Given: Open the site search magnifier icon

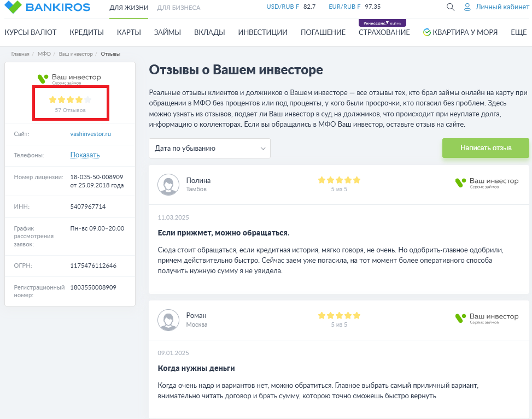Looking at the screenshot, I should pyautogui.click(x=450, y=7).
